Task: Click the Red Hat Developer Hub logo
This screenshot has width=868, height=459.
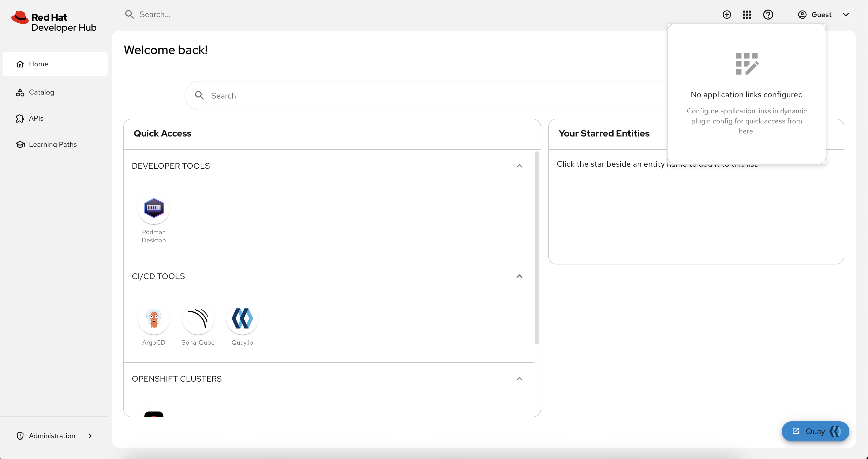Action: point(54,21)
